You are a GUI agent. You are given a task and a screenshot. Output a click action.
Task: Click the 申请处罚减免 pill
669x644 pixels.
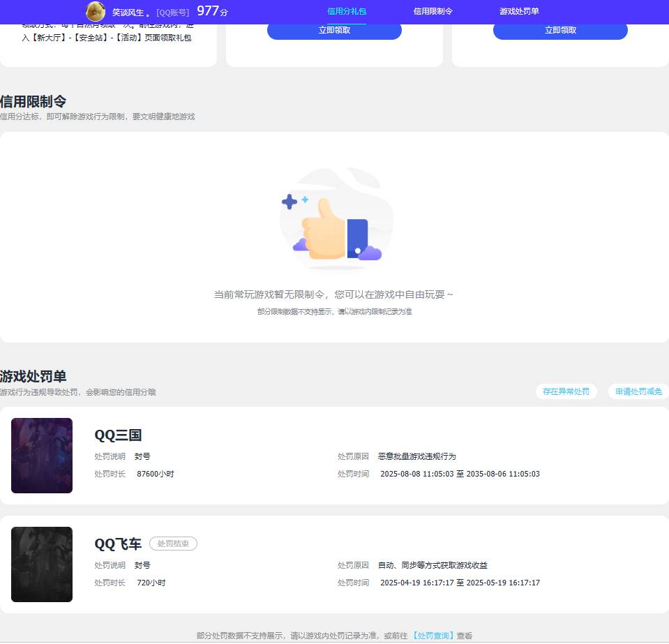pos(638,391)
